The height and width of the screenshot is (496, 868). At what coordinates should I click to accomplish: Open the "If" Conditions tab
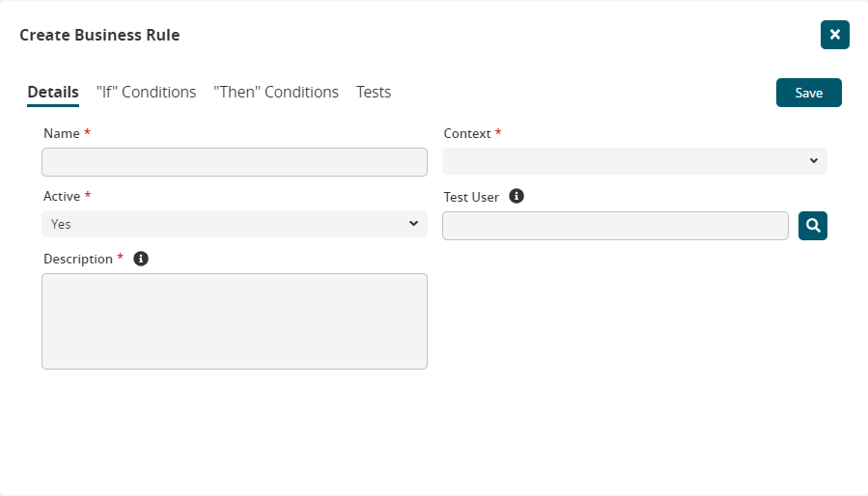click(146, 93)
